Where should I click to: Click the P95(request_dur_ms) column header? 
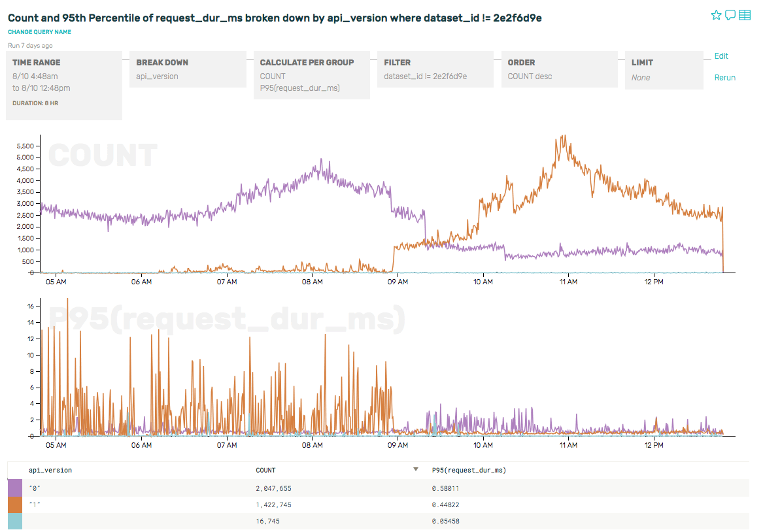[468, 469]
